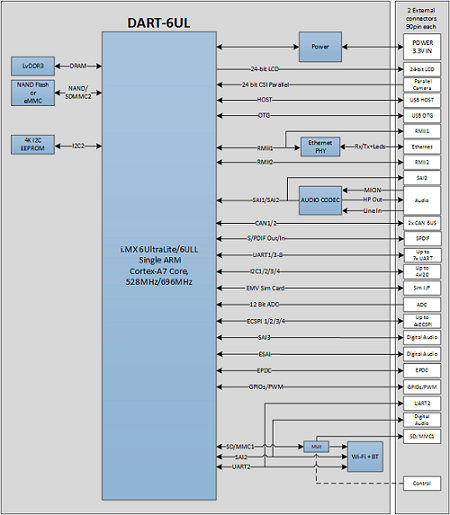Click the 2x CAN BUS connector box
This screenshot has width=450, height=515.
[422, 223]
